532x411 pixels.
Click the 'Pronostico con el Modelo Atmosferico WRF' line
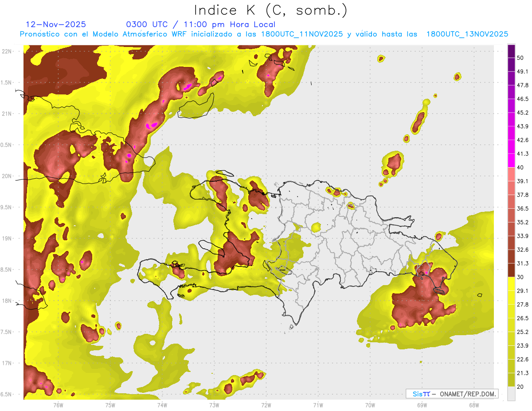pos(264,34)
